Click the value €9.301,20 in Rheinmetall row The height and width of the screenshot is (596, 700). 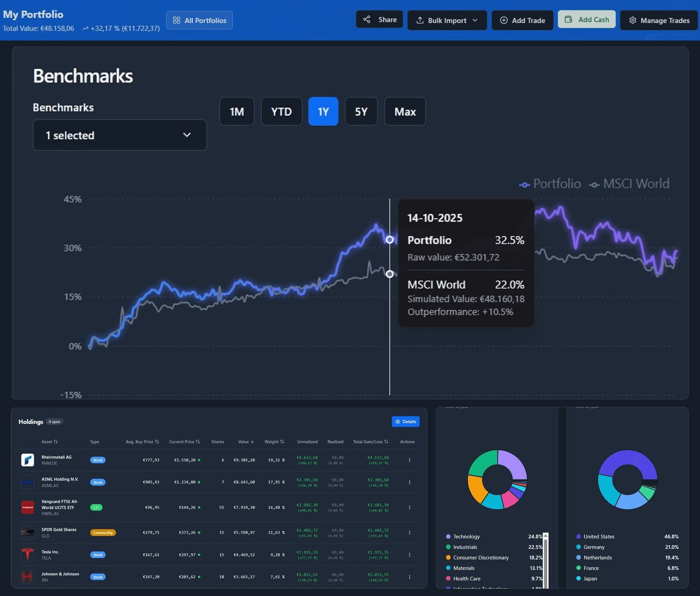pyautogui.click(x=244, y=460)
